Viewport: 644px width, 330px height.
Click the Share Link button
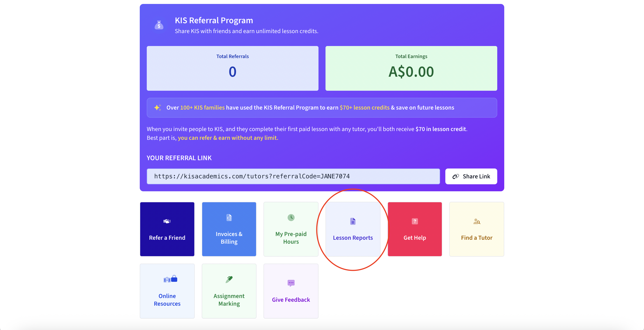pyautogui.click(x=471, y=176)
